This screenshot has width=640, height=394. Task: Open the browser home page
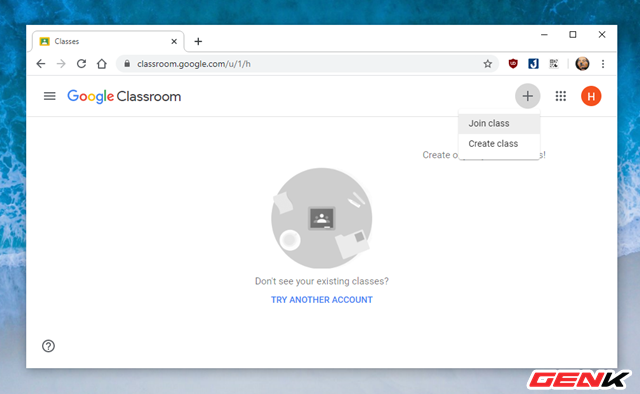pos(102,64)
